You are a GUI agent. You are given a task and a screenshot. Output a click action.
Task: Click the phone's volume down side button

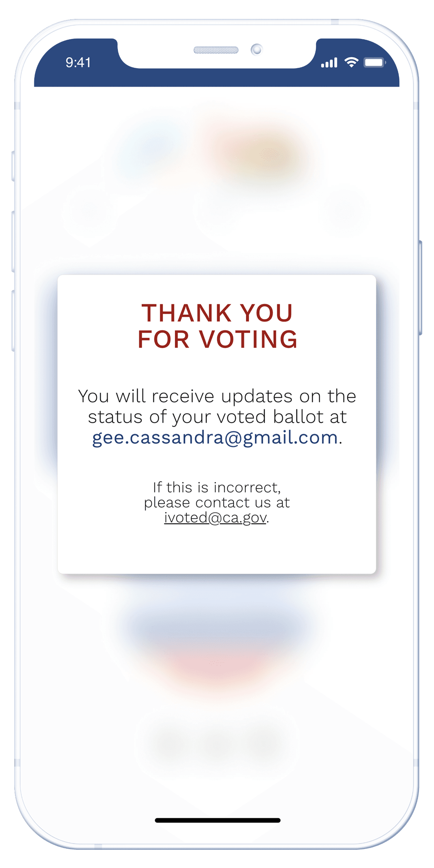click(x=13, y=321)
